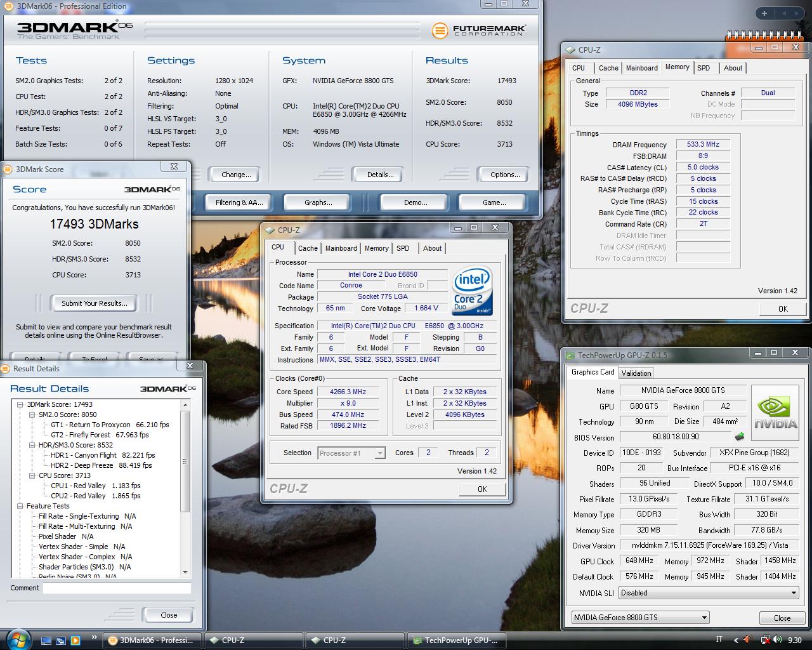Open Mainboard tab in center CPU-Z window
The height and width of the screenshot is (650, 812).
pos(341,248)
